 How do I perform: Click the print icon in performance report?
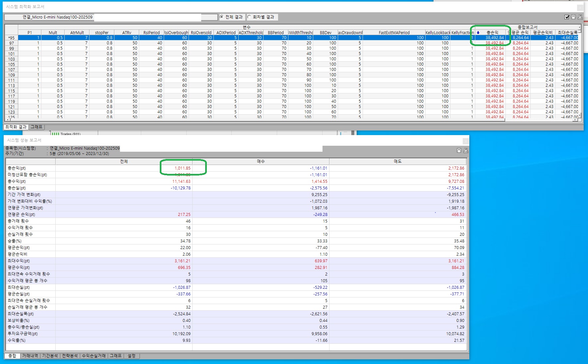pyautogui.click(x=466, y=150)
